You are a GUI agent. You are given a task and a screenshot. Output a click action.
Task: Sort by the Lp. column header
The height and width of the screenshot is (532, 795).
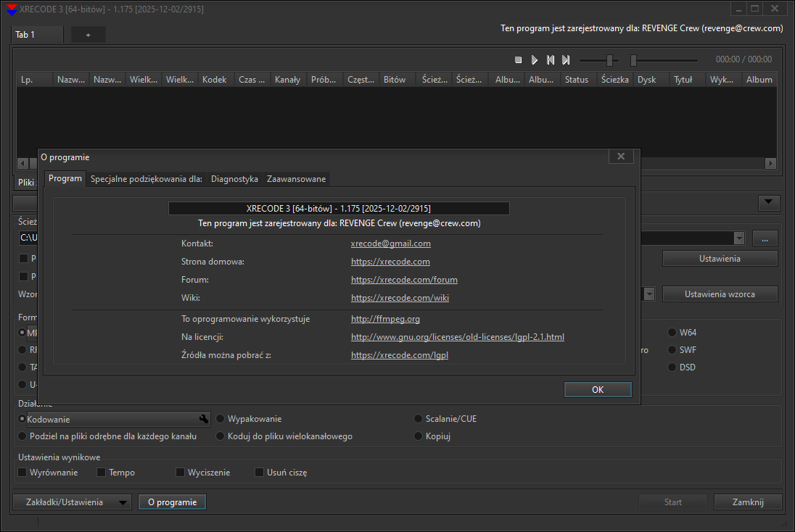pos(35,80)
